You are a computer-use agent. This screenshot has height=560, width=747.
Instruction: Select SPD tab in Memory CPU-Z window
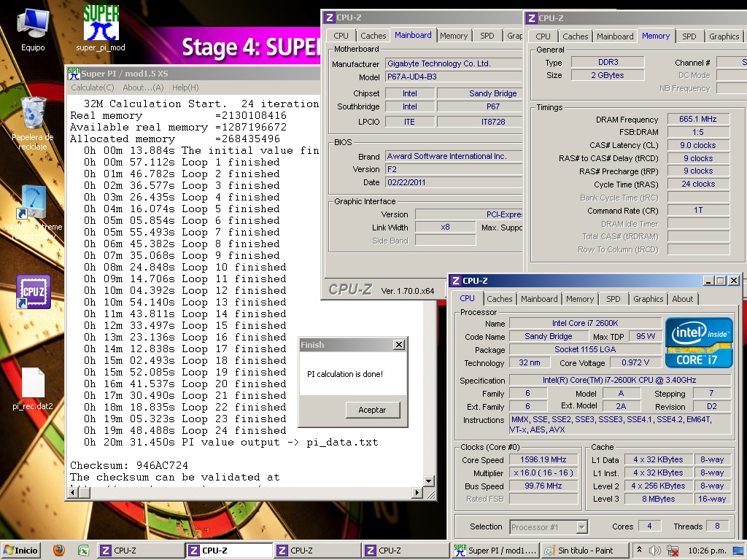tap(689, 36)
